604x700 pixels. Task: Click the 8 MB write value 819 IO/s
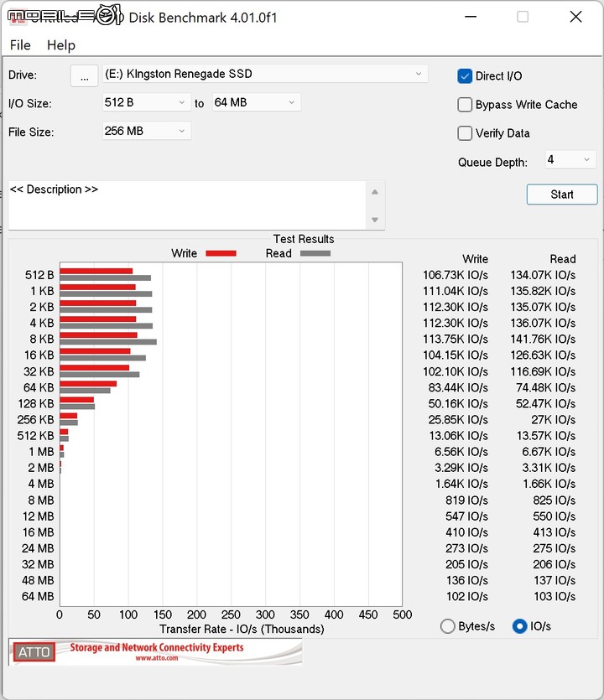point(466,500)
